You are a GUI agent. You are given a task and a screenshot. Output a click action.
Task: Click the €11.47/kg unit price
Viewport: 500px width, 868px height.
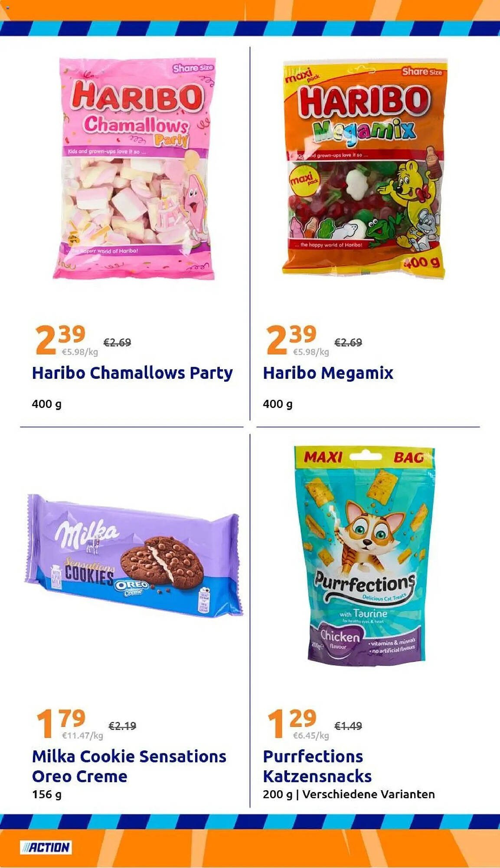pyautogui.click(x=82, y=736)
